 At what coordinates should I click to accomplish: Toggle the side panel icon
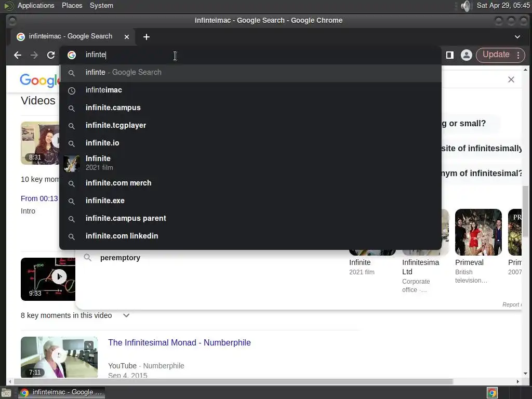pyautogui.click(x=449, y=55)
